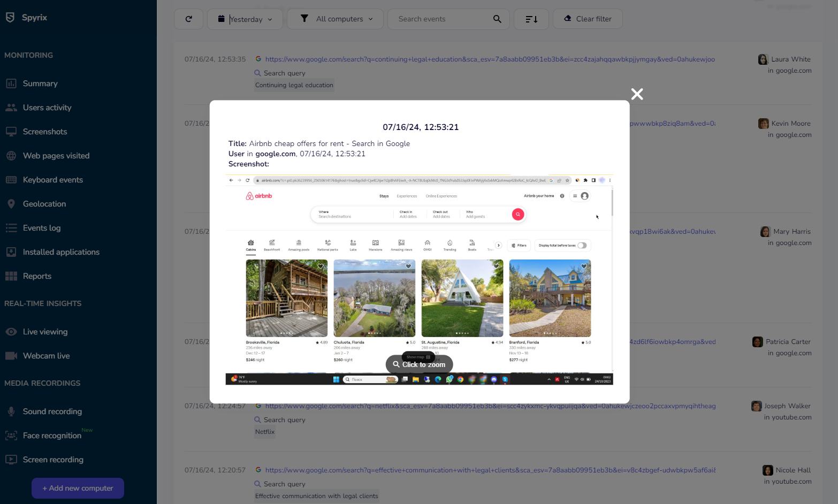Image resolution: width=838 pixels, height=504 pixels.
Task: Click Patricia Carter user avatar
Action: click(757, 342)
